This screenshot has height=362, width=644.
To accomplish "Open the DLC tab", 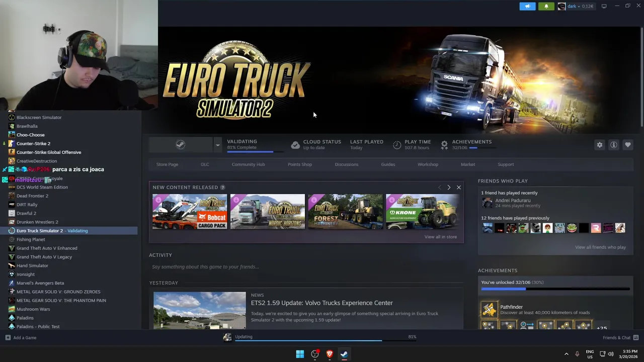I will [205, 164].
